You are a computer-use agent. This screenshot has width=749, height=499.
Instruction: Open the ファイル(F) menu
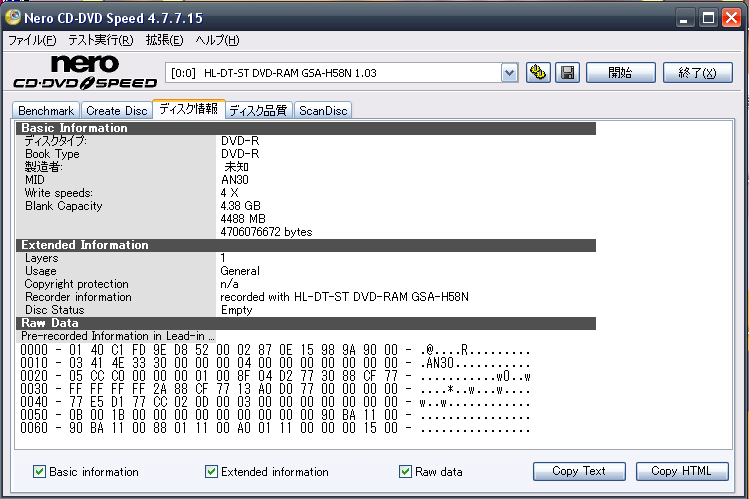[x=32, y=40]
